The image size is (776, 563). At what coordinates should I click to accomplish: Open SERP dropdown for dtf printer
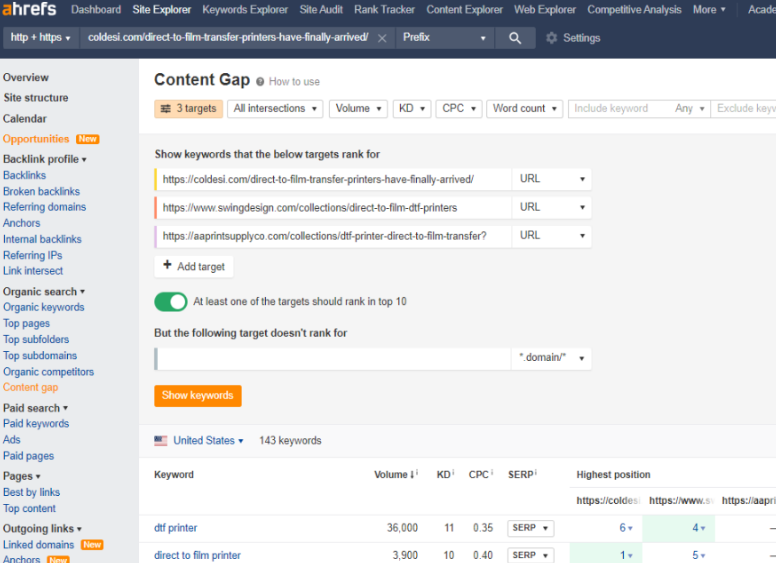(x=530, y=528)
